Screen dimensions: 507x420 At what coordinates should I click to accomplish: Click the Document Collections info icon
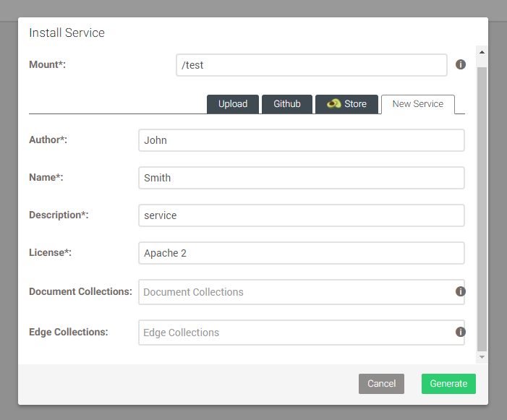[460, 291]
